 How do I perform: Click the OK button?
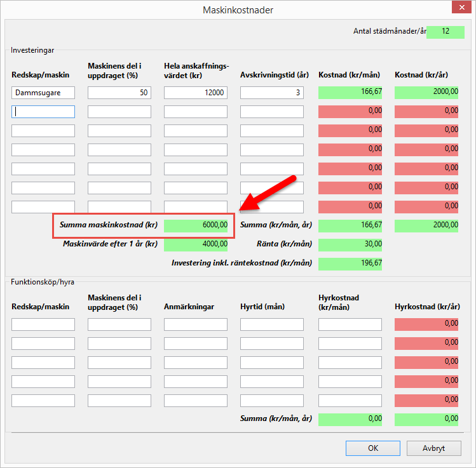tap(372, 448)
